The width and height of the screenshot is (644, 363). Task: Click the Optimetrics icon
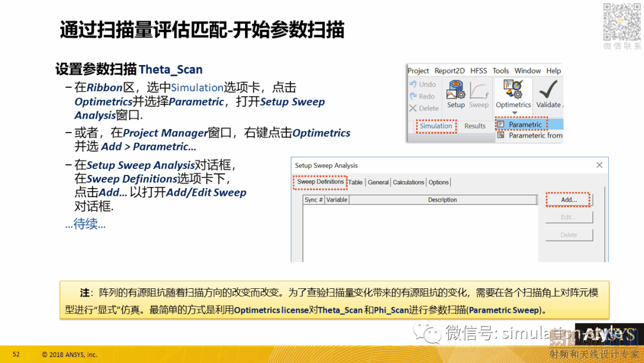click(x=513, y=90)
